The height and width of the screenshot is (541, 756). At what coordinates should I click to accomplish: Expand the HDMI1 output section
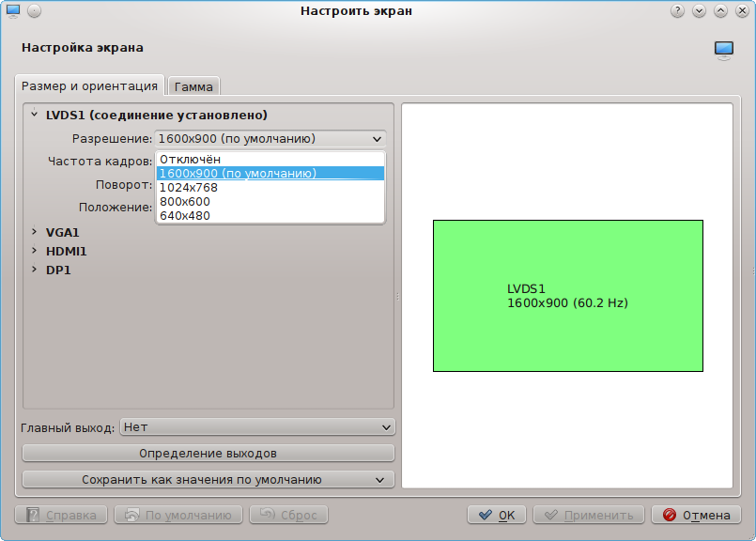pyautogui.click(x=35, y=251)
